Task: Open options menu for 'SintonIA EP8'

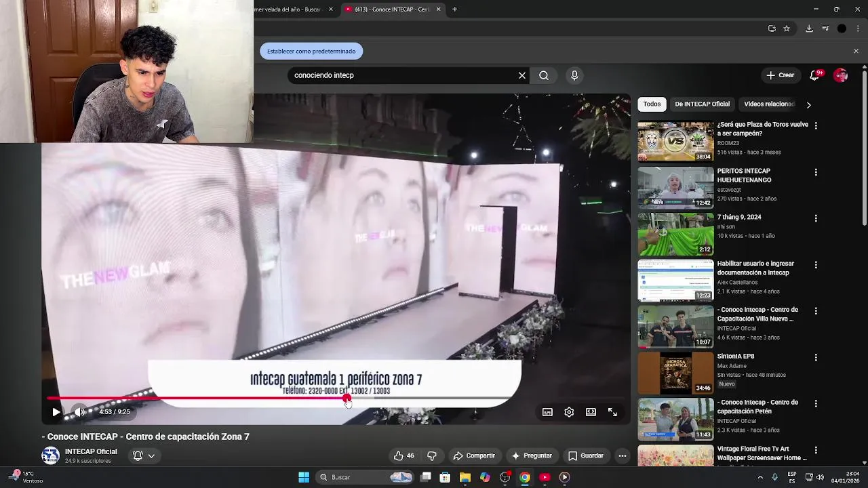Action: (816, 357)
